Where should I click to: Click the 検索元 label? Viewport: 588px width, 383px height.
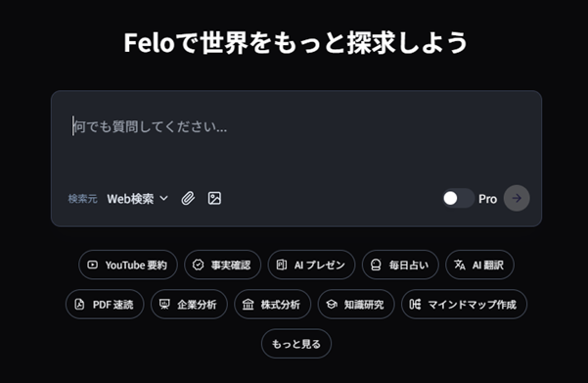82,199
